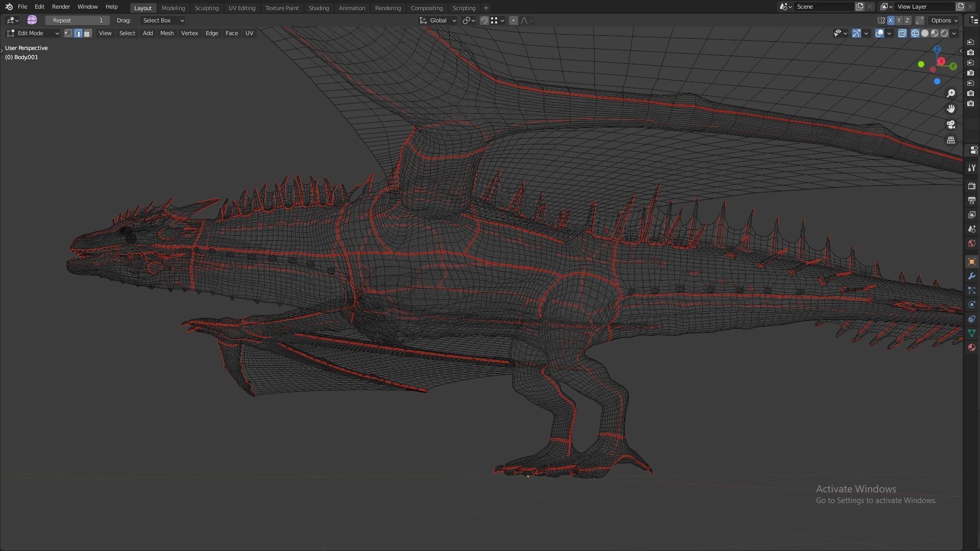Toggle show overlays

(x=879, y=33)
